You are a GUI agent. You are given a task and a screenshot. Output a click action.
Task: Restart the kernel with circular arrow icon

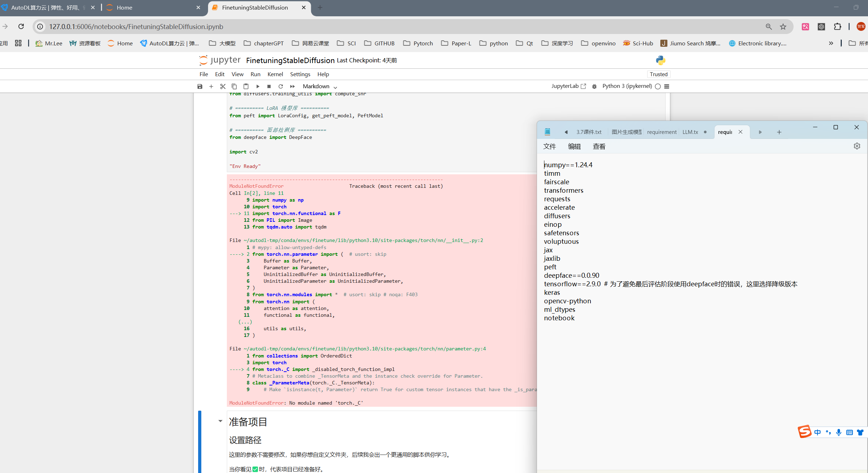[x=281, y=86]
